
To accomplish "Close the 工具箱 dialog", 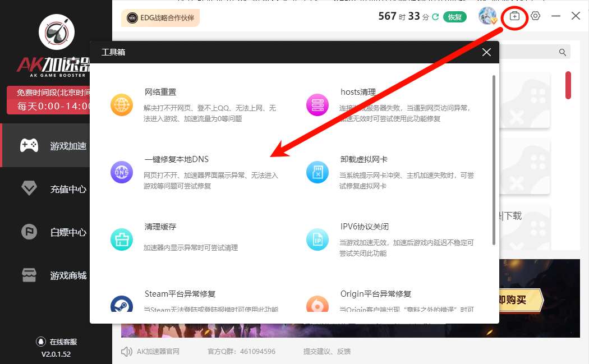I will pyautogui.click(x=486, y=52).
